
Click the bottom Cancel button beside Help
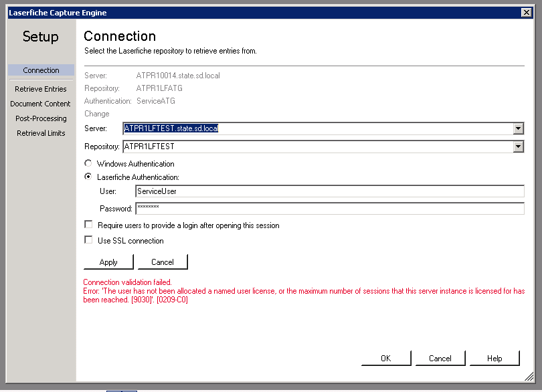click(440, 358)
